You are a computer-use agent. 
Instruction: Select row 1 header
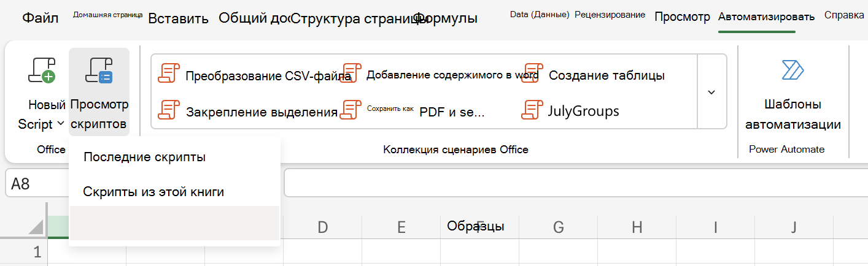pos(23,252)
